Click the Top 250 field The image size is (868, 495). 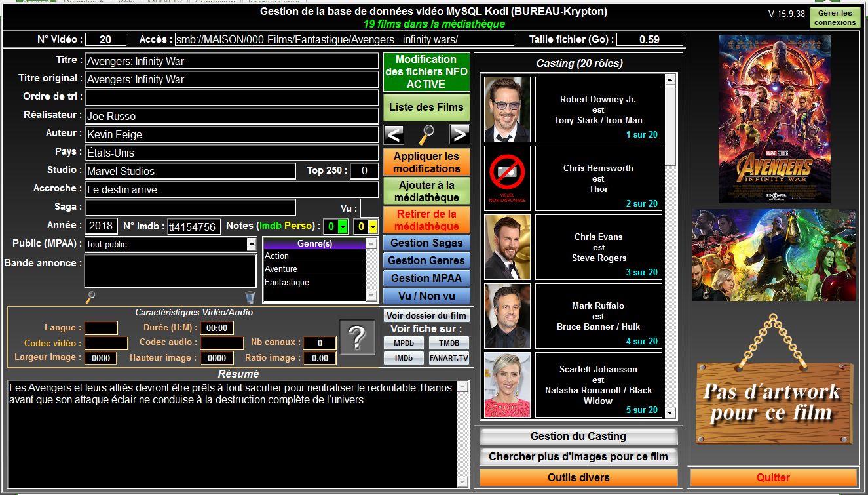364,171
